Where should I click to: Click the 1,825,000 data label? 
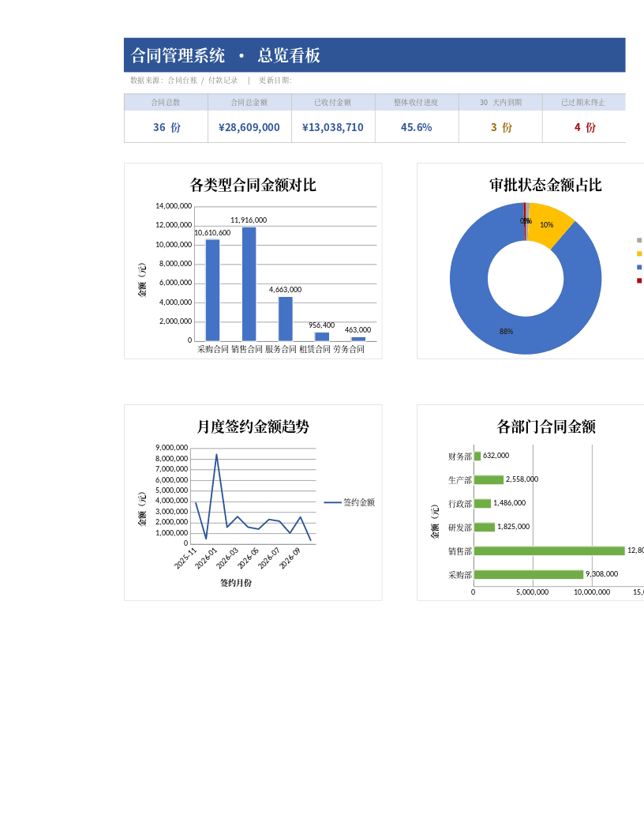click(513, 527)
